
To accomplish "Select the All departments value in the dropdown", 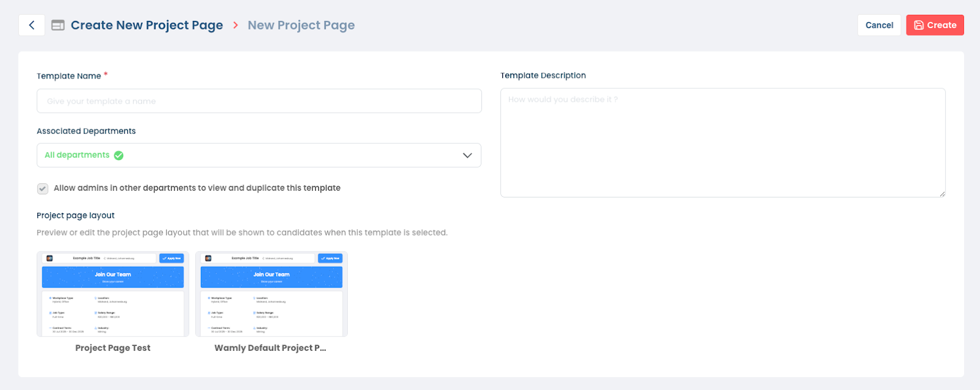I will click(x=77, y=155).
